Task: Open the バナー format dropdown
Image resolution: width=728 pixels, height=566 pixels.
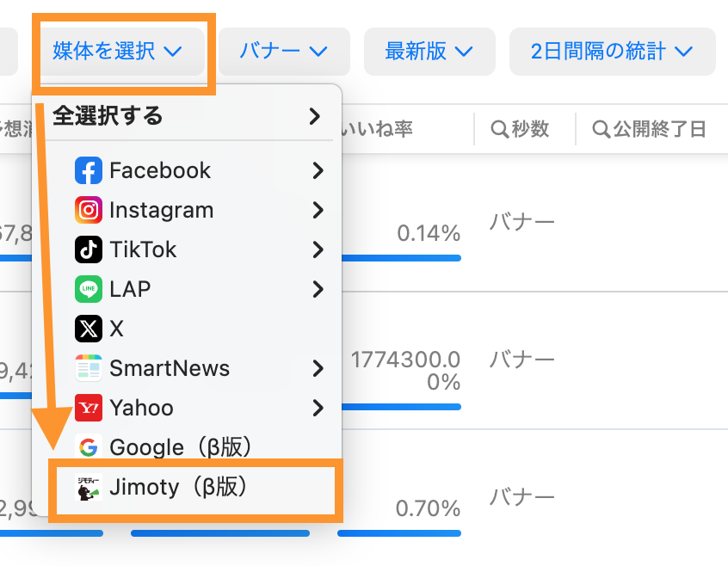Action: tap(283, 52)
